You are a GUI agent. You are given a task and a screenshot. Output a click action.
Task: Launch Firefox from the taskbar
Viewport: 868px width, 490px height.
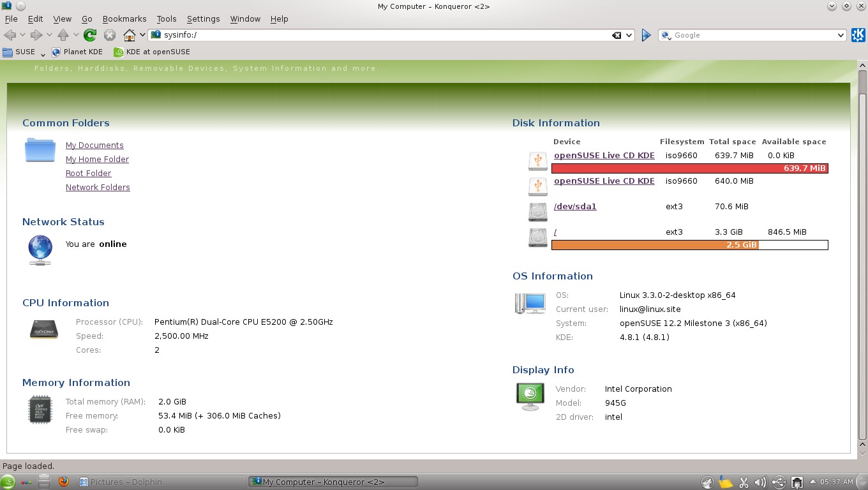63,482
